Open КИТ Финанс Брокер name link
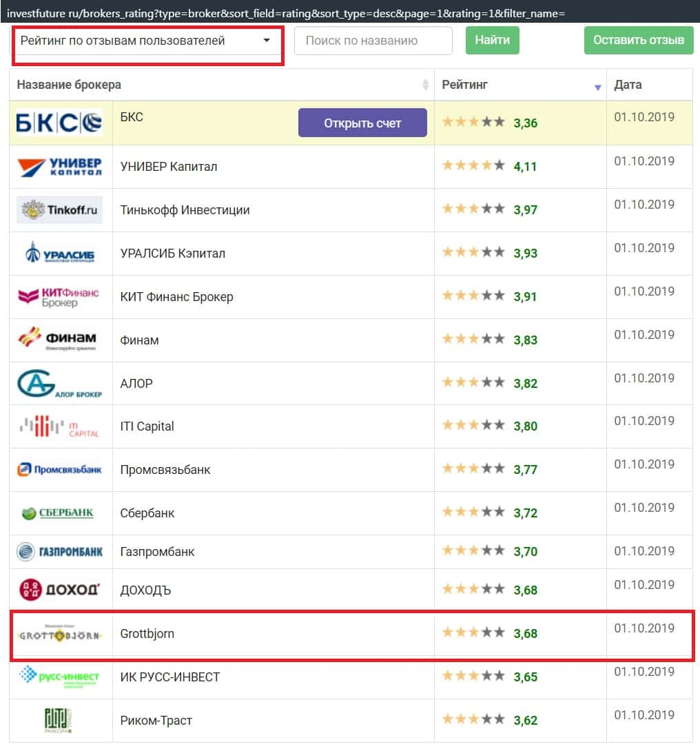700x753 pixels. pyautogui.click(x=176, y=297)
